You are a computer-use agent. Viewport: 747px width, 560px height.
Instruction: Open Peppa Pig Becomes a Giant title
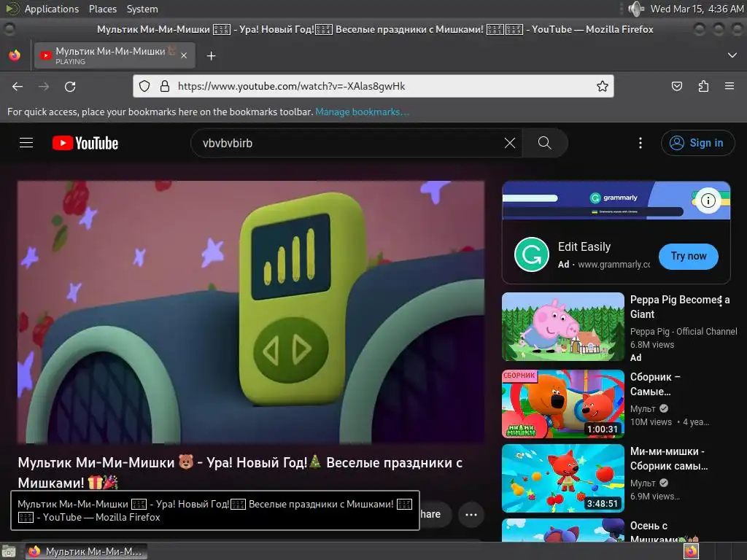[x=680, y=307]
